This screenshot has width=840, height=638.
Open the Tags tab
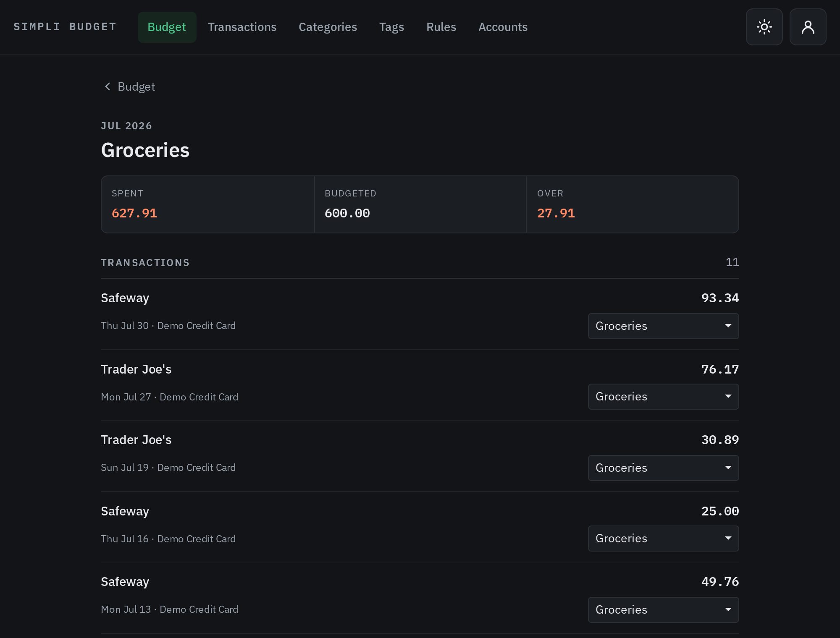391,27
